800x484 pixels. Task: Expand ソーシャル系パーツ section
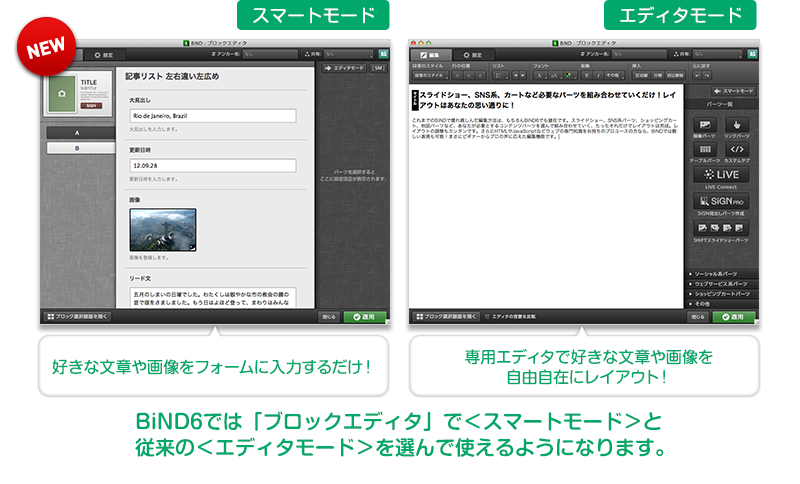click(x=721, y=274)
